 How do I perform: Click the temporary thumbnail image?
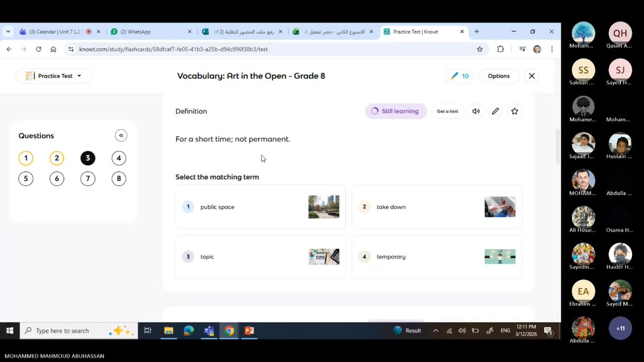pos(500,256)
